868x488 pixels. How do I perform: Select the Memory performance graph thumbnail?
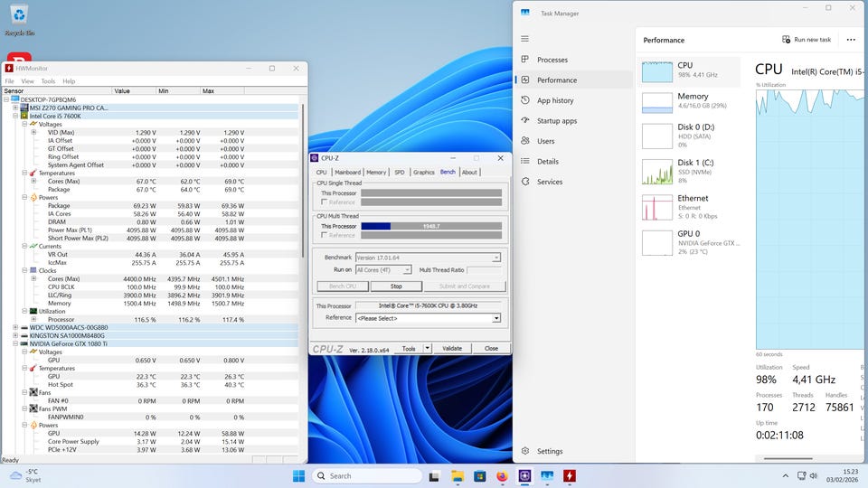click(x=657, y=102)
